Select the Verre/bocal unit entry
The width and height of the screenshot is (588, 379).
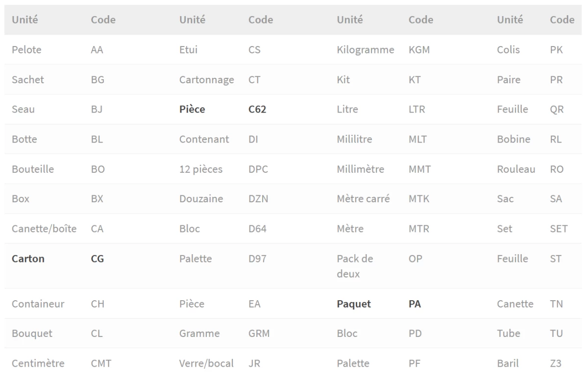[x=206, y=363]
